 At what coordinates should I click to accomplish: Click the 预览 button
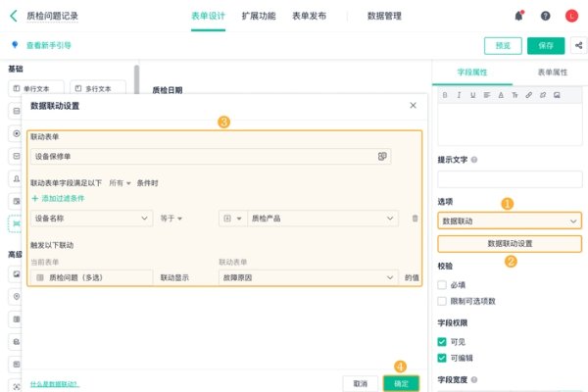click(x=503, y=46)
